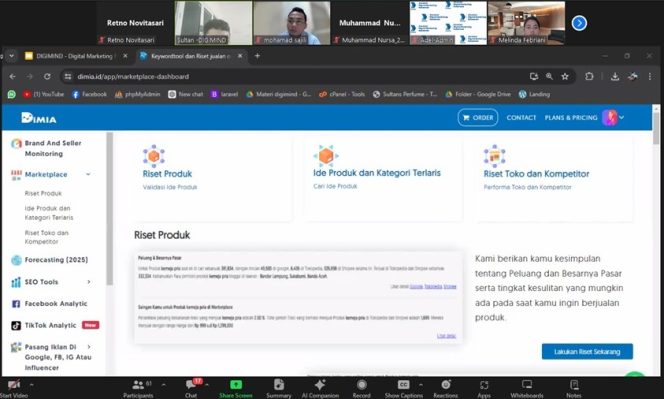
Task: Toggle Start Video in Zoom toolbar
Action: (14, 389)
